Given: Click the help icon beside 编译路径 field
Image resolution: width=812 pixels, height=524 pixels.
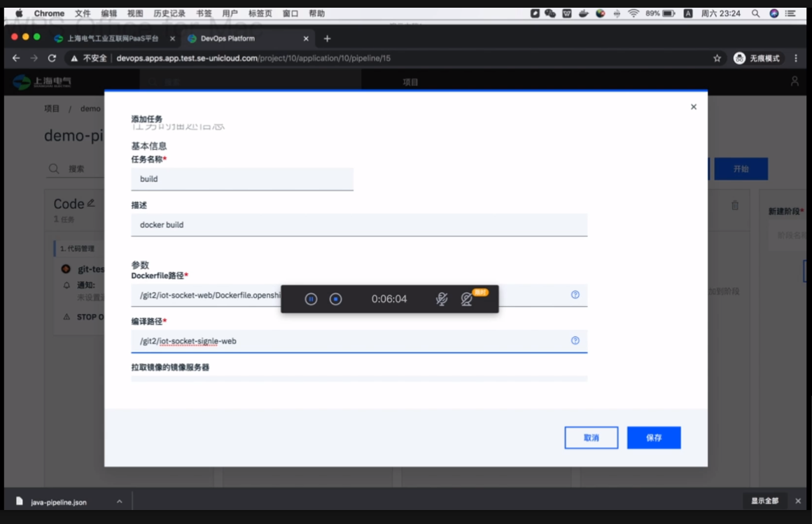Looking at the screenshot, I should pos(575,340).
